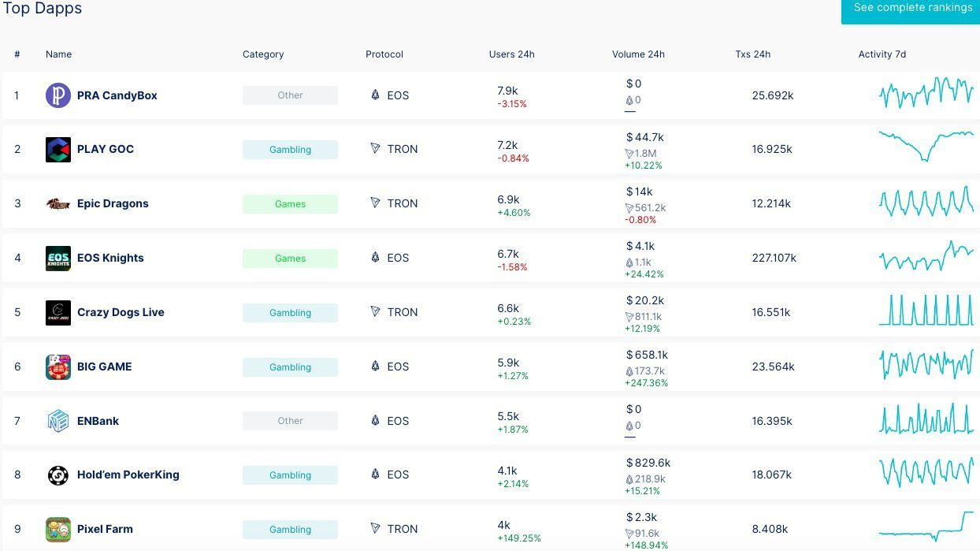The image size is (980, 551).
Task: Click the PRA CandyBox app icon
Action: tap(58, 95)
